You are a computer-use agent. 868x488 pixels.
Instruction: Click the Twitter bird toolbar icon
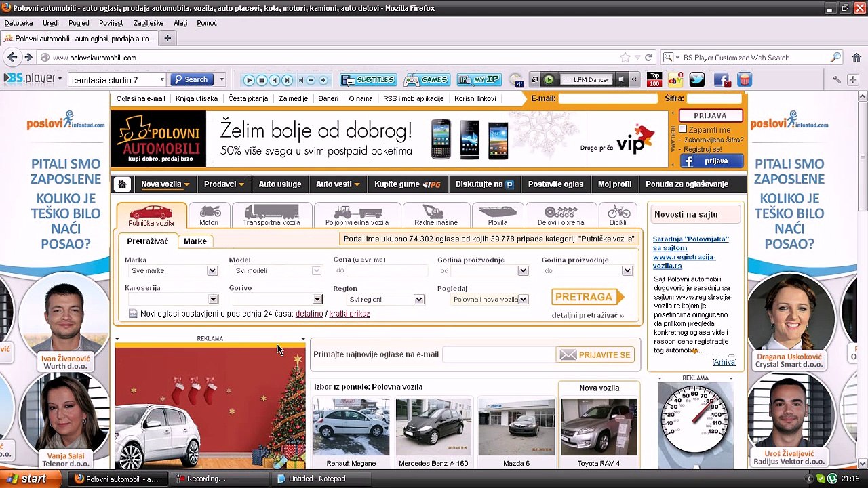697,80
